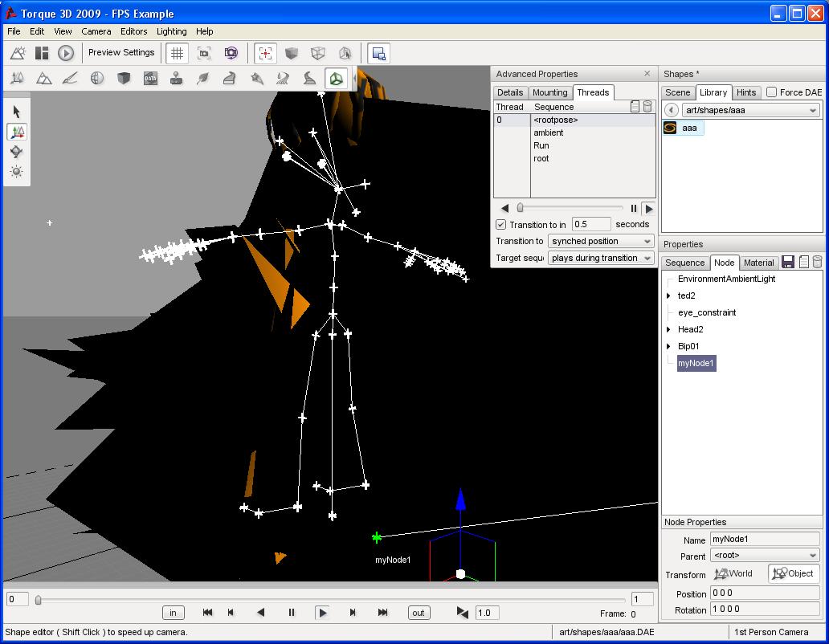Image resolution: width=829 pixels, height=644 pixels.
Task: Choose the move selection tool
Action: pos(17,132)
